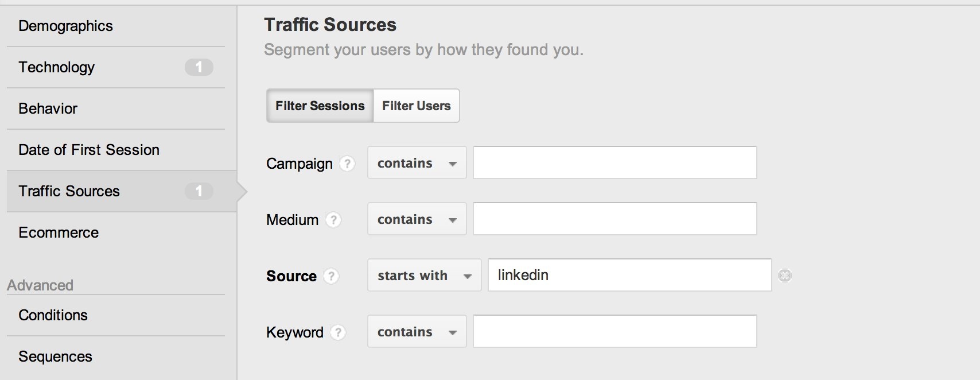Open the Ecommerce segment section

pos(59,232)
